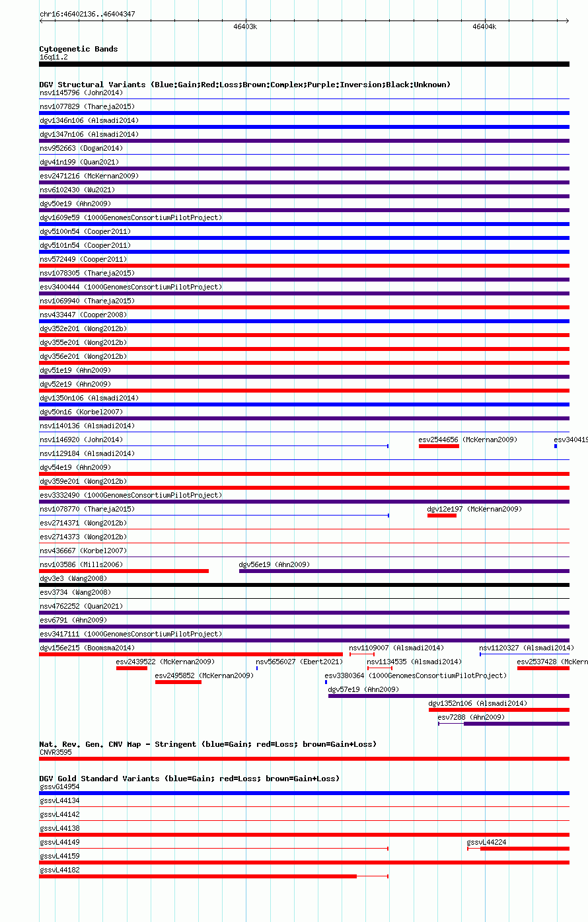Image resolution: width=588 pixels, height=922 pixels.
Task: Open nsv1069940 (Thareja2015) variant
Action: click(87, 301)
